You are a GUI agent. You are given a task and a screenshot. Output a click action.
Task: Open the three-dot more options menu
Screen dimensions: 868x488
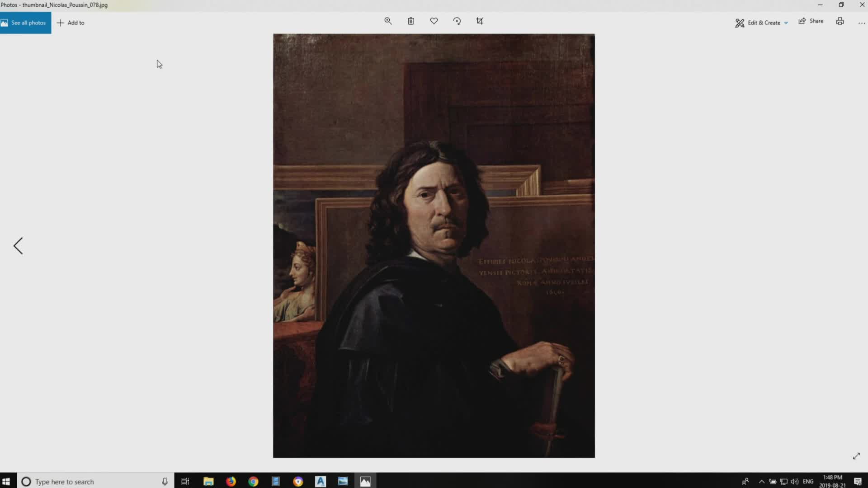[861, 23]
